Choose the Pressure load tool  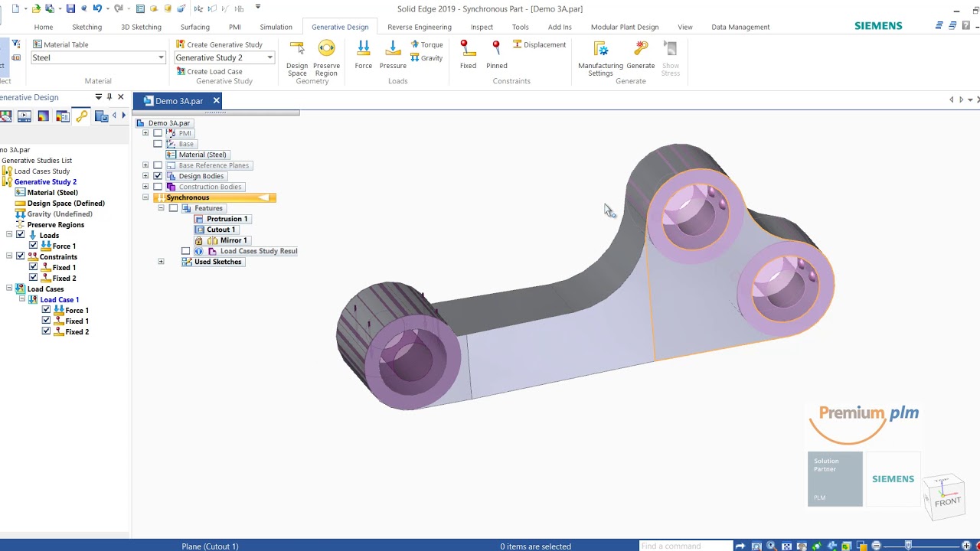pyautogui.click(x=393, y=55)
